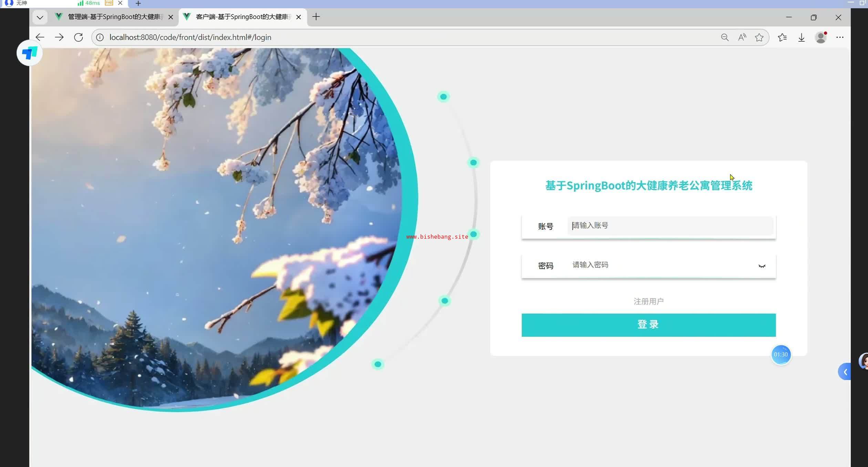This screenshot has width=868, height=467.
Task: Expand the blue side panel arrow
Action: click(845, 372)
